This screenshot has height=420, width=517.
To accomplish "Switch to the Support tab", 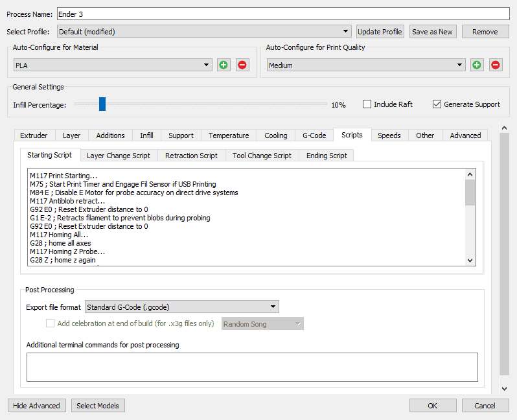I will click(x=181, y=135).
